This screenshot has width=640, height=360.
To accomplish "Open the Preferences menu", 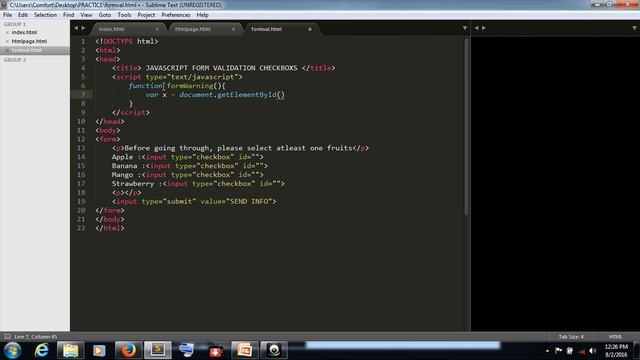I will (176, 15).
